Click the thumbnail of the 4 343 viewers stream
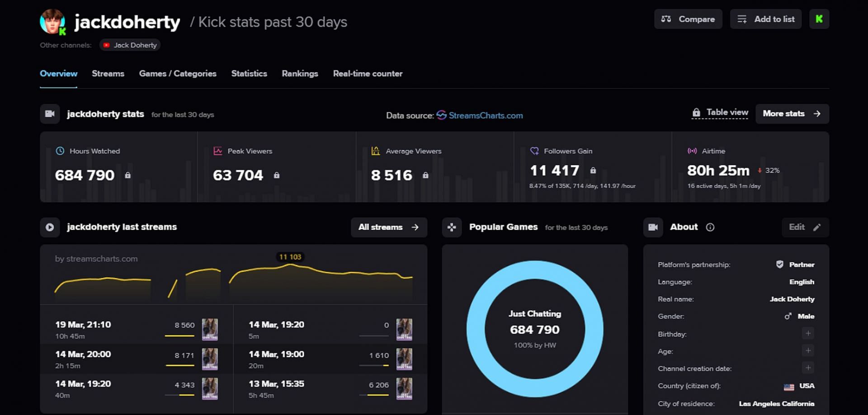Viewport: 868px width, 415px height. click(x=210, y=389)
